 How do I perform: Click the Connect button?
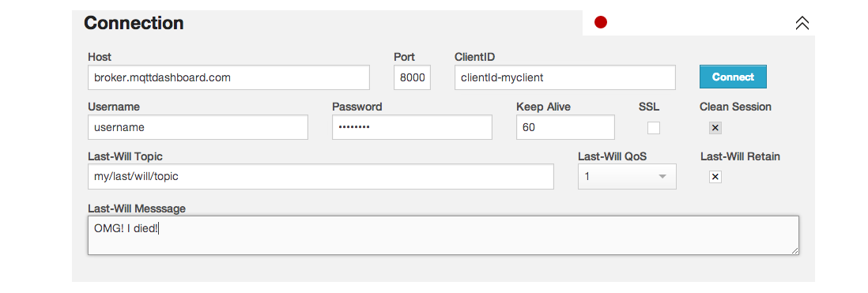tap(733, 77)
